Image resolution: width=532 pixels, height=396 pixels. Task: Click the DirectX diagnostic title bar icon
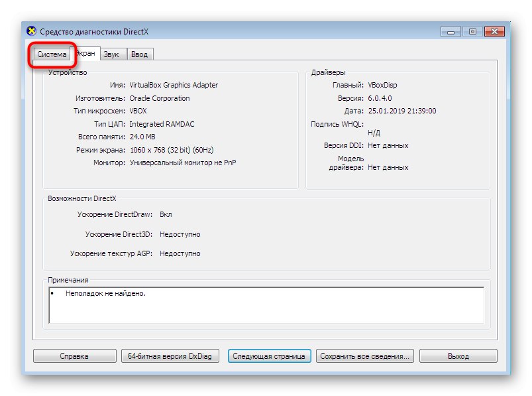tap(32, 31)
